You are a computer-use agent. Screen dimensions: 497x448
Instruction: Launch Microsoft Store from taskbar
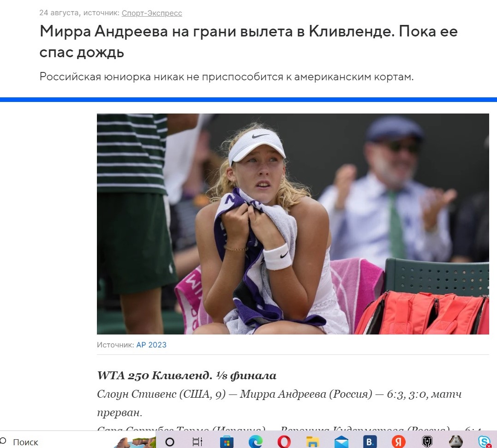227,442
